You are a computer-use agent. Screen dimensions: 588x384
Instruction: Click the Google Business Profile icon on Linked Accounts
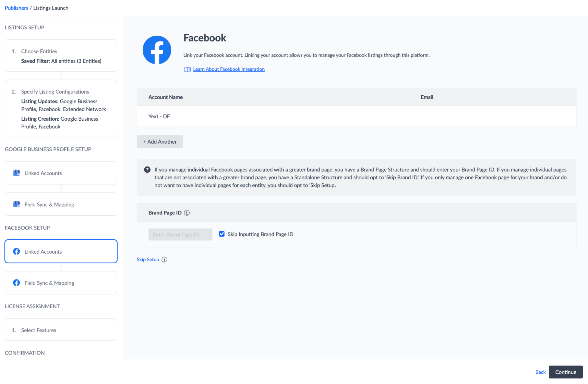[16, 173]
